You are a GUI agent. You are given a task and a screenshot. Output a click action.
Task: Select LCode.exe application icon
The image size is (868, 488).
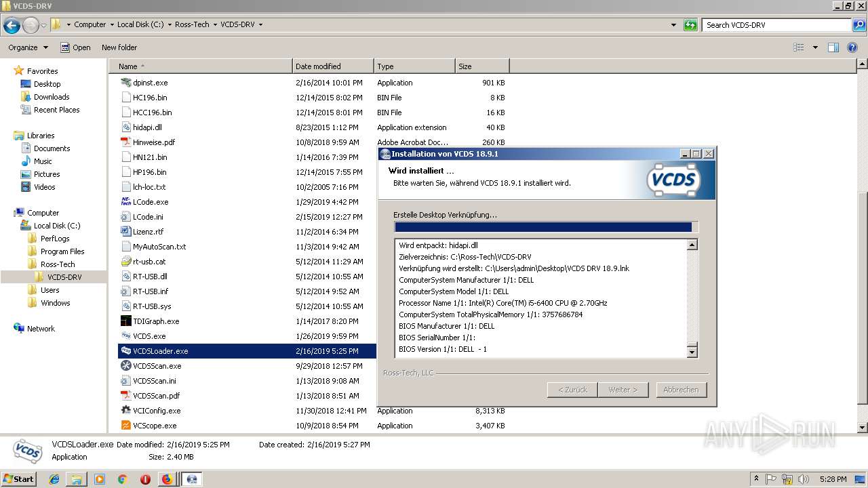click(125, 202)
